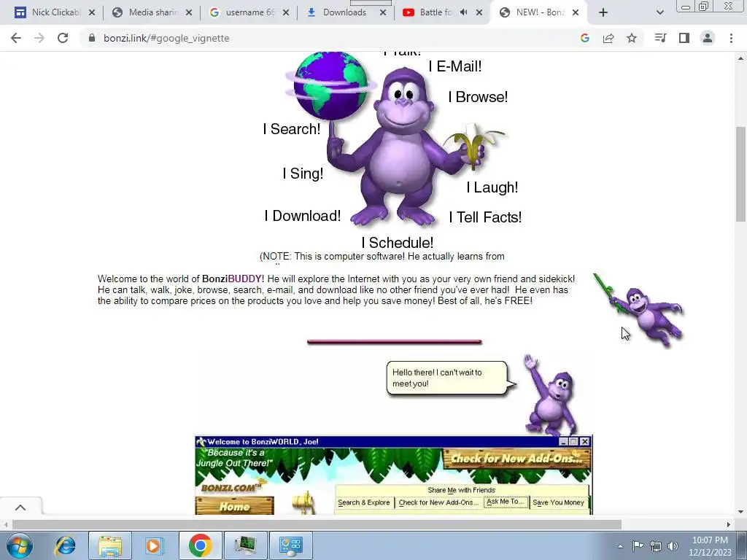Switch to Nick Clickable tab
Screen dimensions: 747x560
(x=53, y=12)
